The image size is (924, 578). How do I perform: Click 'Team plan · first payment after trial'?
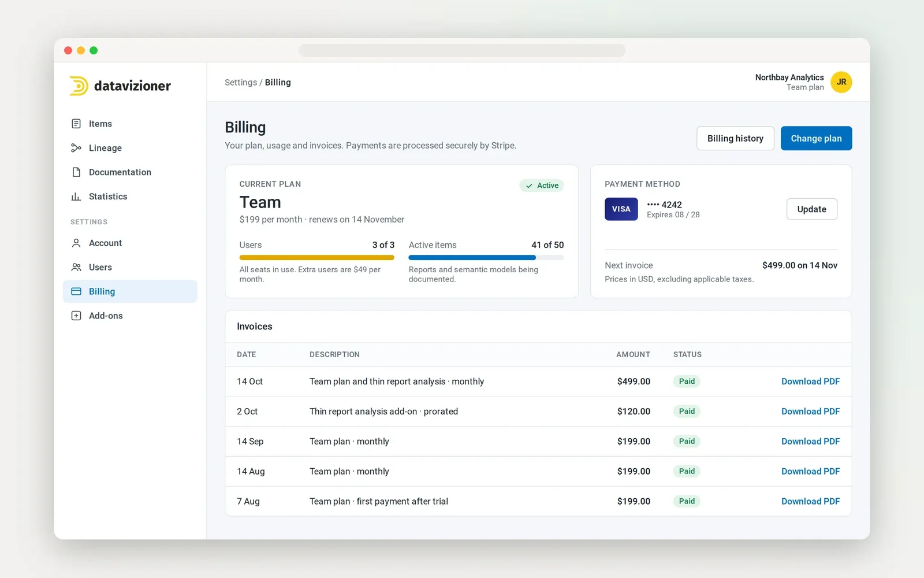coord(379,502)
